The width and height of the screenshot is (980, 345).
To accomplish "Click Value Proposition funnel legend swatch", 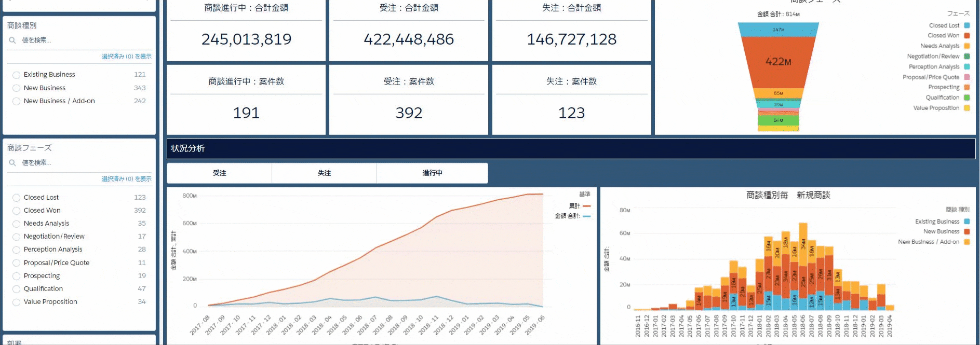I will [x=967, y=108].
